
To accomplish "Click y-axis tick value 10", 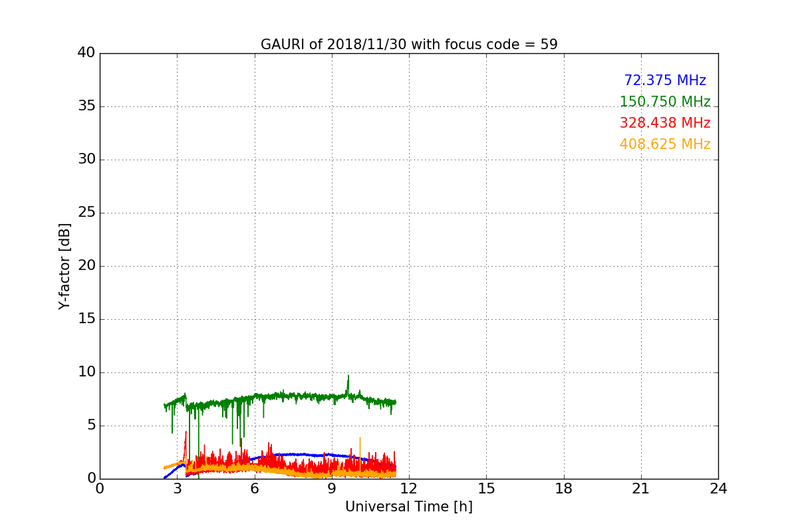I will point(86,372).
